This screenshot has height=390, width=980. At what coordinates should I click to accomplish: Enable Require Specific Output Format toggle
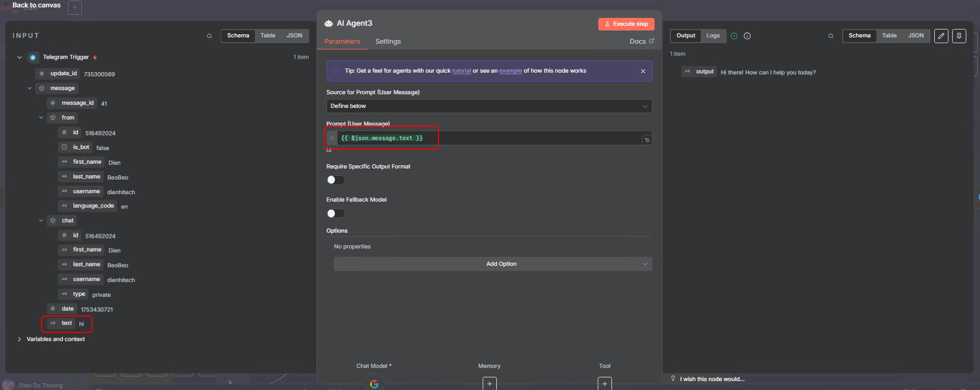[x=335, y=180]
